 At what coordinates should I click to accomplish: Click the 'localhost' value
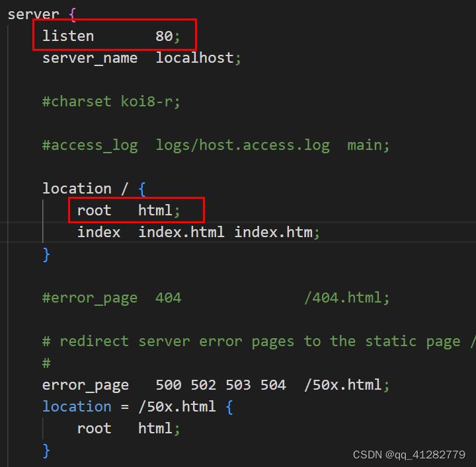pyautogui.click(x=194, y=57)
